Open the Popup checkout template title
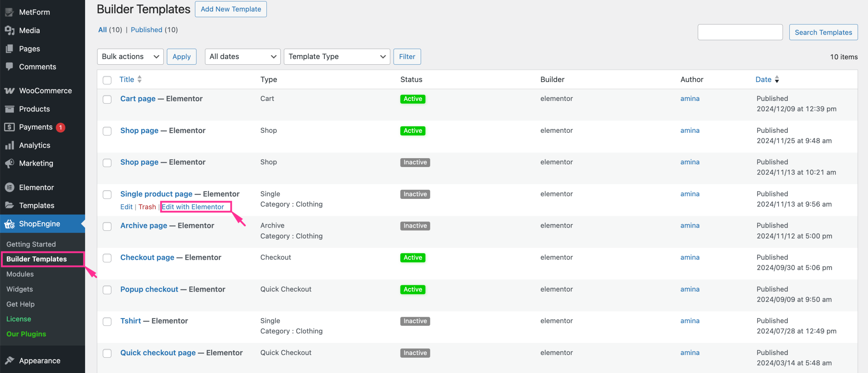The height and width of the screenshot is (373, 868). pos(149,289)
